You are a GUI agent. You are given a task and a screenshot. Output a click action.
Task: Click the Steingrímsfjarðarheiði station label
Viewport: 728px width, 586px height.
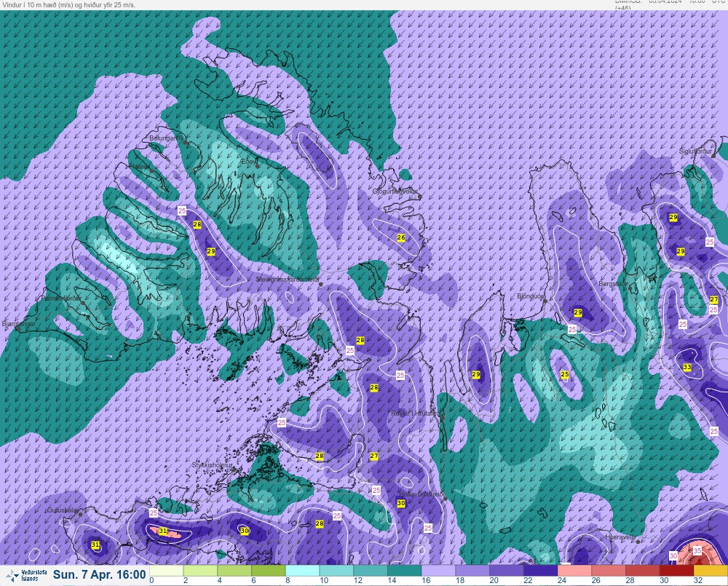click(288, 280)
